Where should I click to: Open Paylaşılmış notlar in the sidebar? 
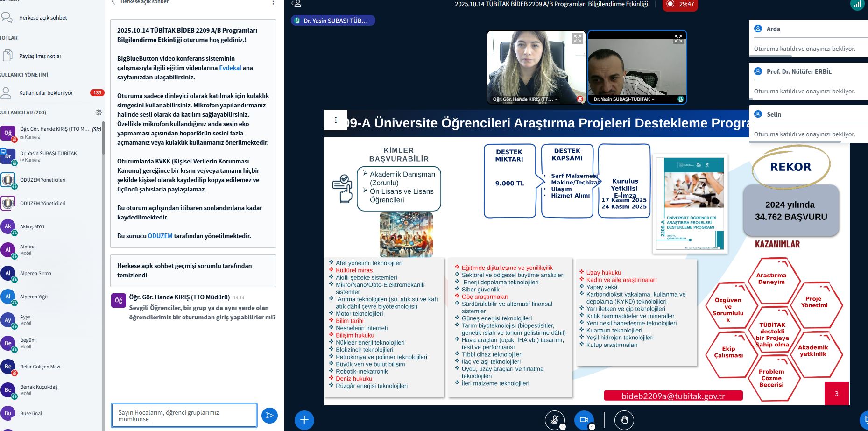tap(40, 56)
